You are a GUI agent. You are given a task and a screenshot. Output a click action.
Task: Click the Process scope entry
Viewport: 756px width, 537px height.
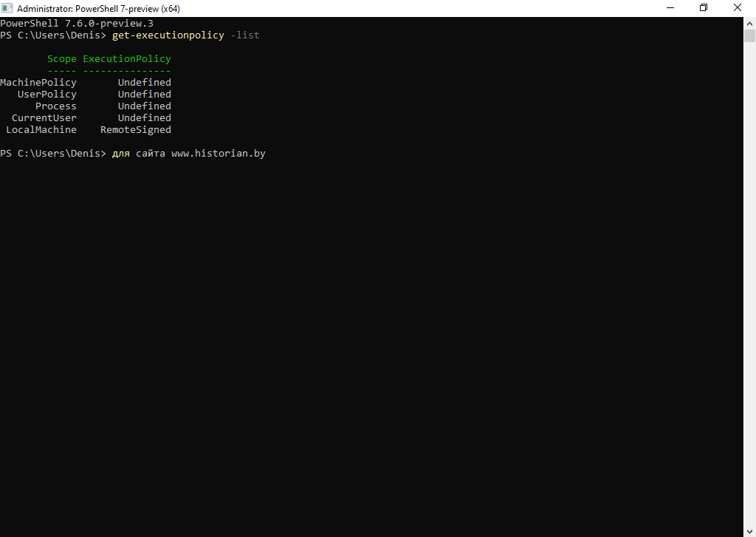pyautogui.click(x=56, y=106)
